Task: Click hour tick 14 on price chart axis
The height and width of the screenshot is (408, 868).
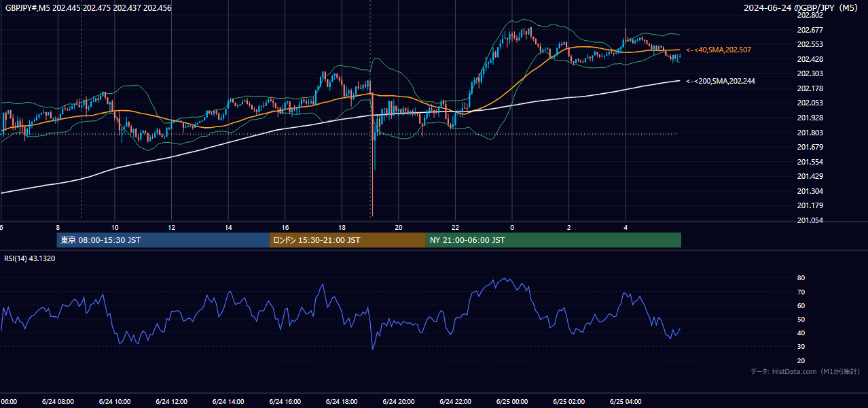Action: [x=229, y=228]
